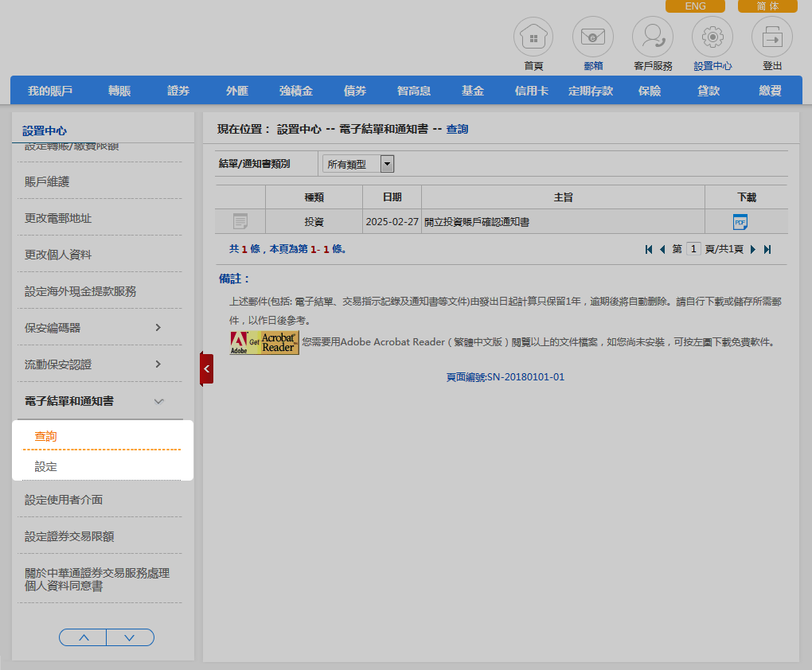The image size is (812, 670).
Task: Click the Get Adobe Acrobat Reader badge
Action: tap(264, 342)
